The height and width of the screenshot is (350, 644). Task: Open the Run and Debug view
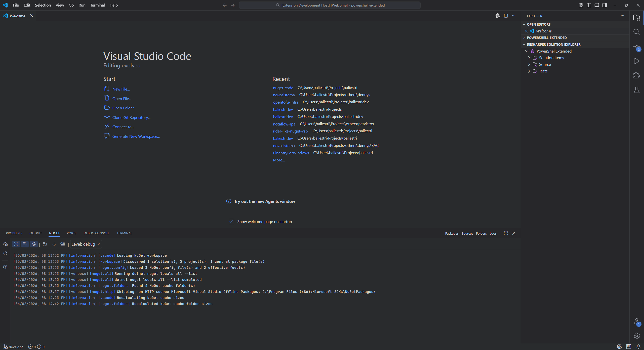pyautogui.click(x=636, y=61)
